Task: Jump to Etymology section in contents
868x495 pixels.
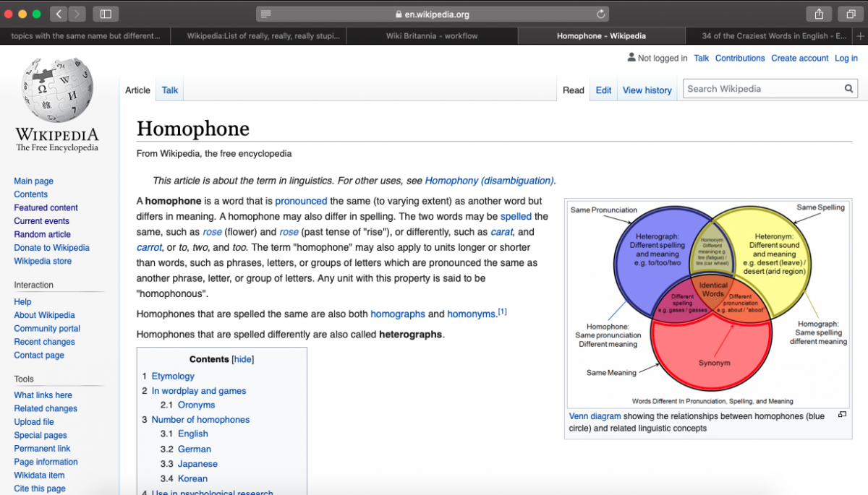Action: click(173, 376)
